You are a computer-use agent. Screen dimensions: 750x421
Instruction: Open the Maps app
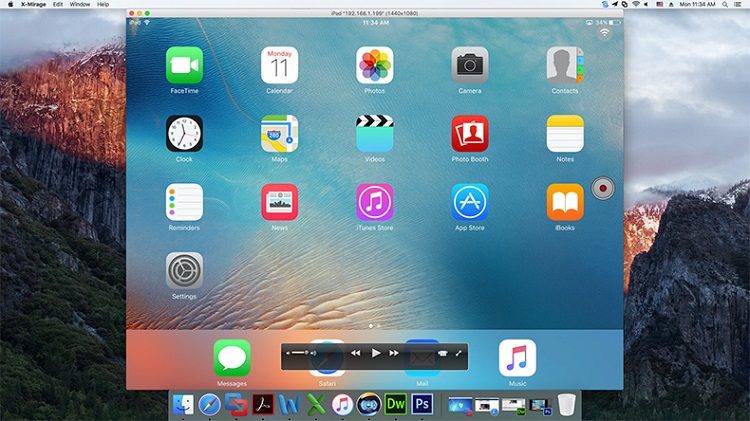[279, 133]
